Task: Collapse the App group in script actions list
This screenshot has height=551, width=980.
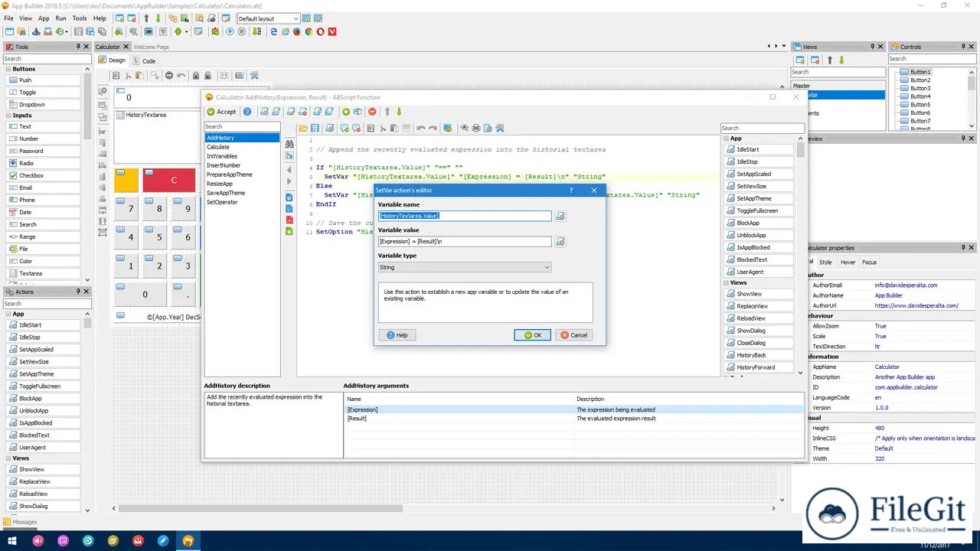Action: click(725, 139)
